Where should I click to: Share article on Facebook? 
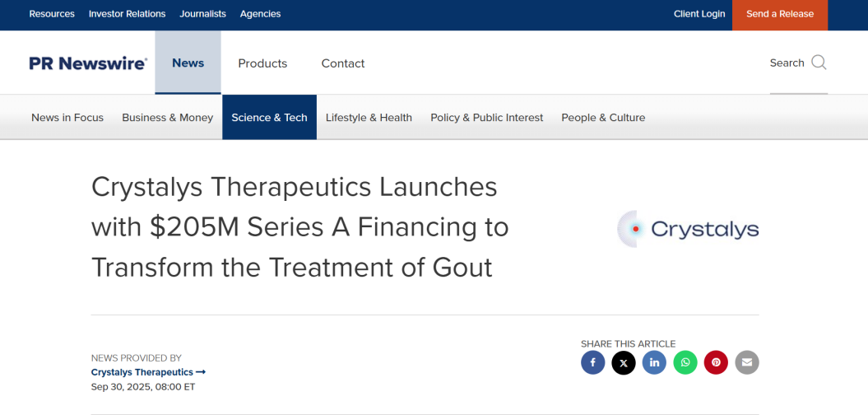(592, 362)
